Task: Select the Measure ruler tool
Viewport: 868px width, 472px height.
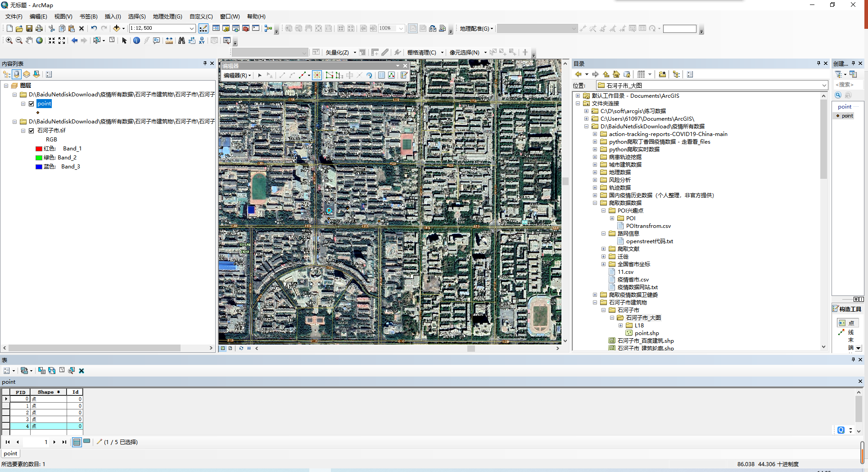Action: [169, 41]
